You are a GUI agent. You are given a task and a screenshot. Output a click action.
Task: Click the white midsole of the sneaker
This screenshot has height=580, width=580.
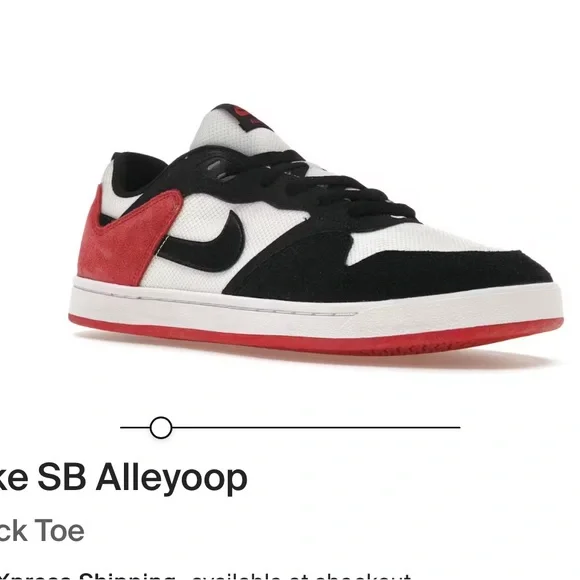point(316,309)
